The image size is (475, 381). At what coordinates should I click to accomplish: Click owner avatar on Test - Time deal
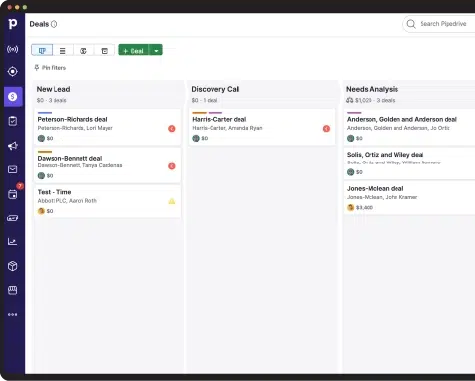41,211
